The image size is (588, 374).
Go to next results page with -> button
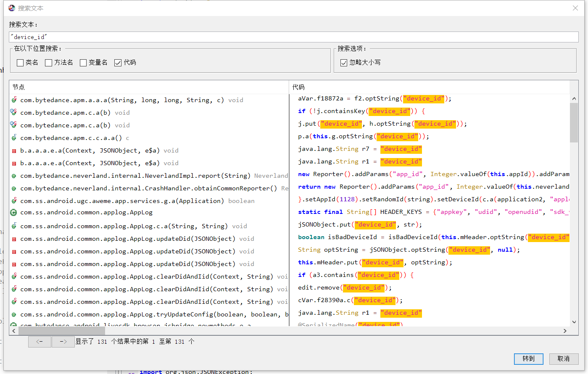tap(63, 342)
